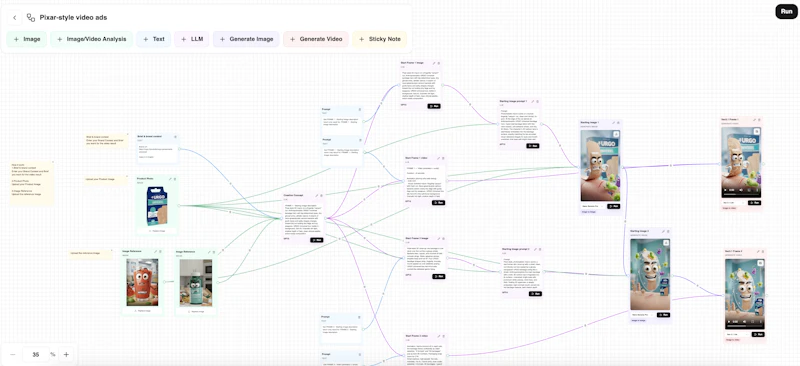Delete the Starting Image 2 node
The image size is (800, 366).
[x=667, y=231]
